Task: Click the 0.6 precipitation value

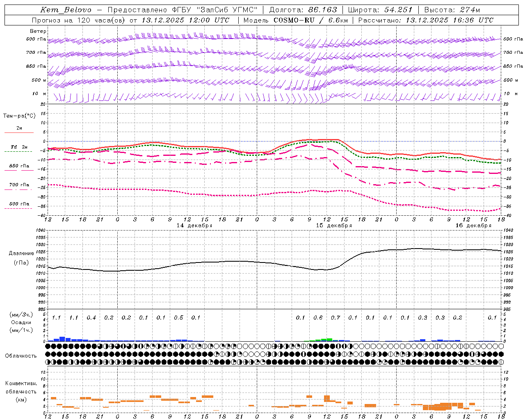Action: pyautogui.click(x=318, y=318)
